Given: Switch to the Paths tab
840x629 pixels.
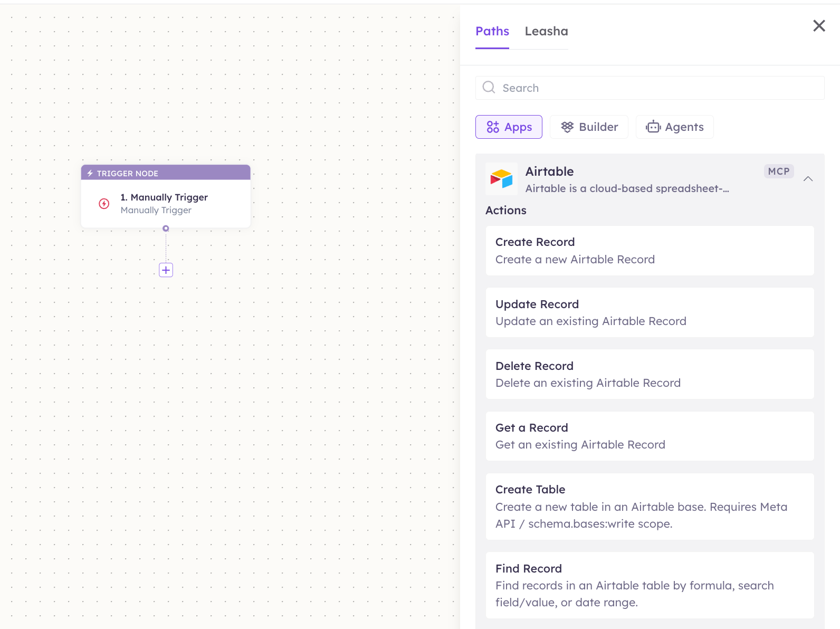Looking at the screenshot, I should tap(492, 31).
